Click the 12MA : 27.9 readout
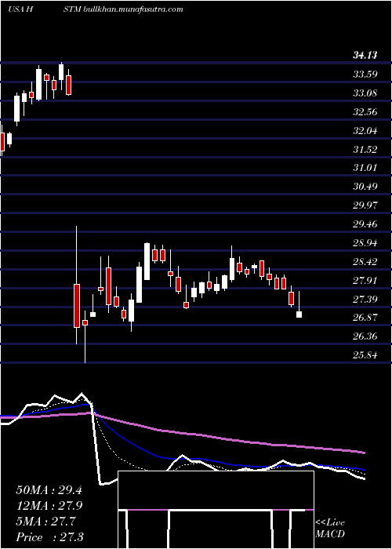 coord(49,506)
